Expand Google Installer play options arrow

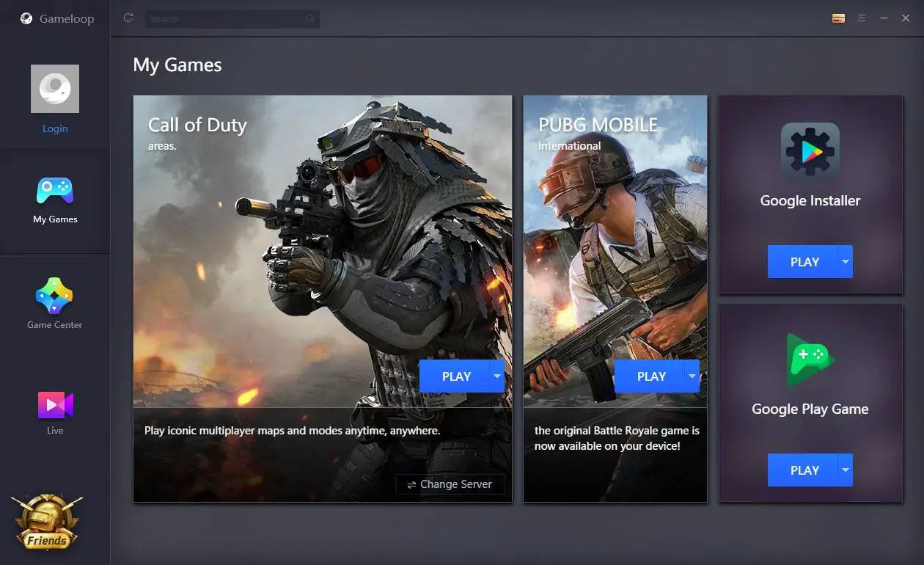(x=846, y=262)
